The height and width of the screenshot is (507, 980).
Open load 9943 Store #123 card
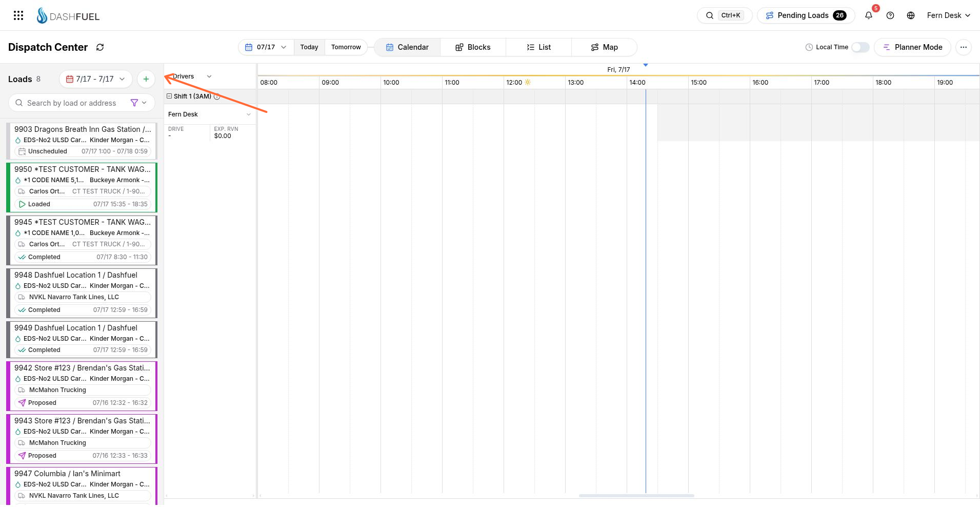pyautogui.click(x=82, y=439)
